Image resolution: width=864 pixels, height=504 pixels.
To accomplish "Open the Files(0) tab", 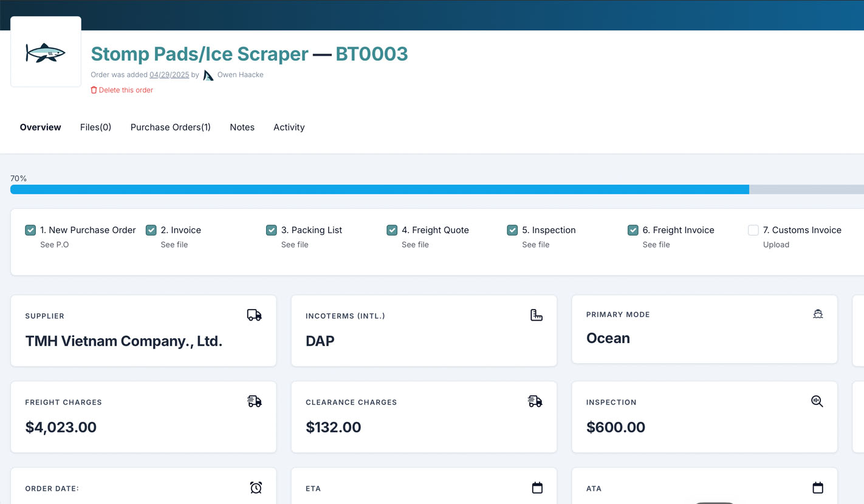I will pos(95,127).
